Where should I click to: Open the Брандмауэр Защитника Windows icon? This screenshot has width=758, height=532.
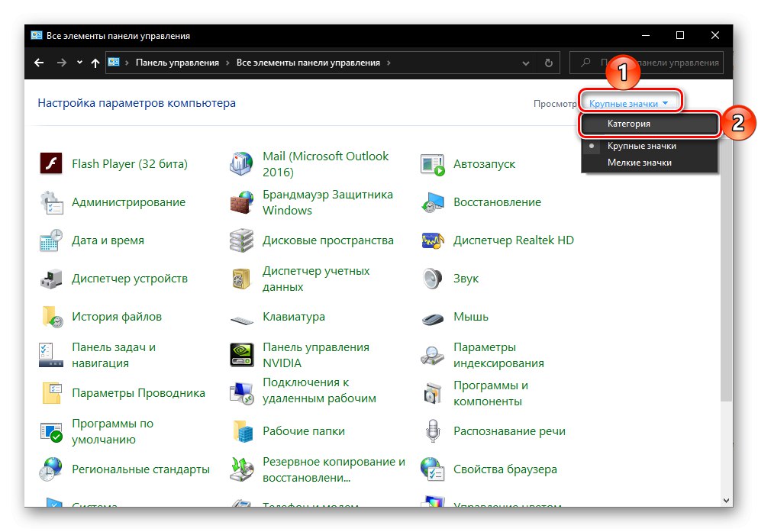(x=241, y=202)
